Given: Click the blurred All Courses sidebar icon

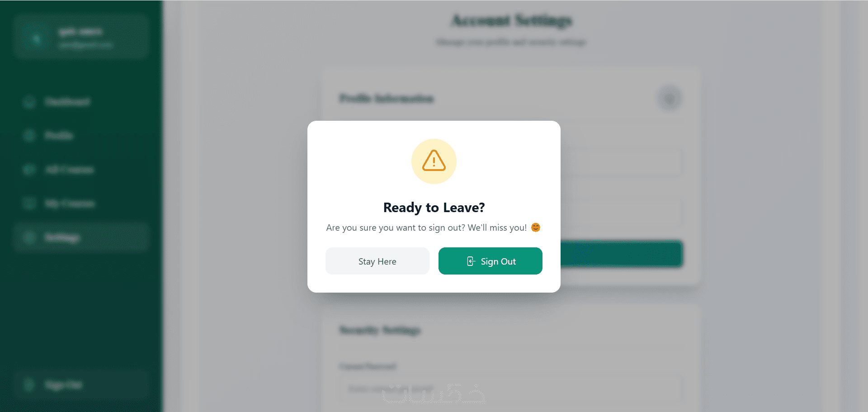Looking at the screenshot, I should click(x=29, y=170).
